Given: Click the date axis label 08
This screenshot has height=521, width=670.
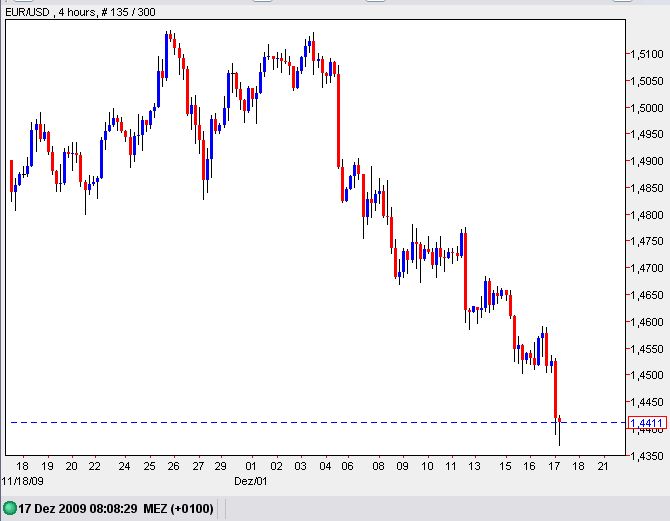Looking at the screenshot, I should point(378,466).
